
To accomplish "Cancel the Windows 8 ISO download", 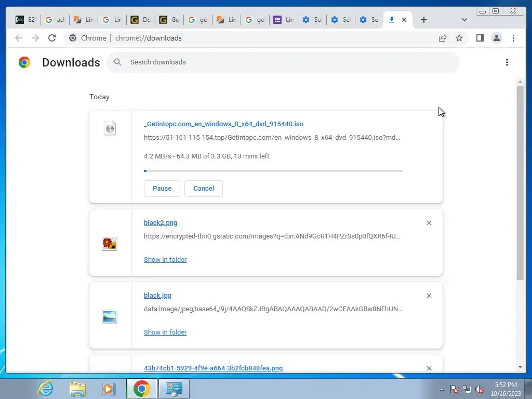I will click(204, 188).
